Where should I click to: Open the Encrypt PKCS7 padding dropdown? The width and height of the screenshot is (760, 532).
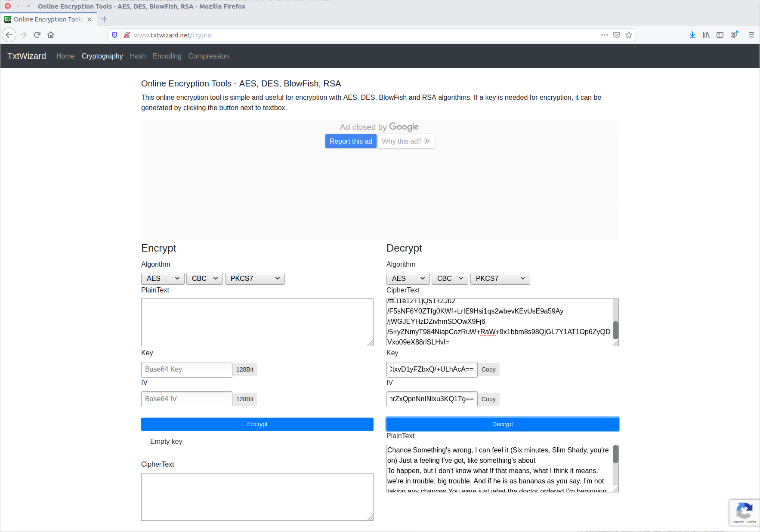(255, 279)
